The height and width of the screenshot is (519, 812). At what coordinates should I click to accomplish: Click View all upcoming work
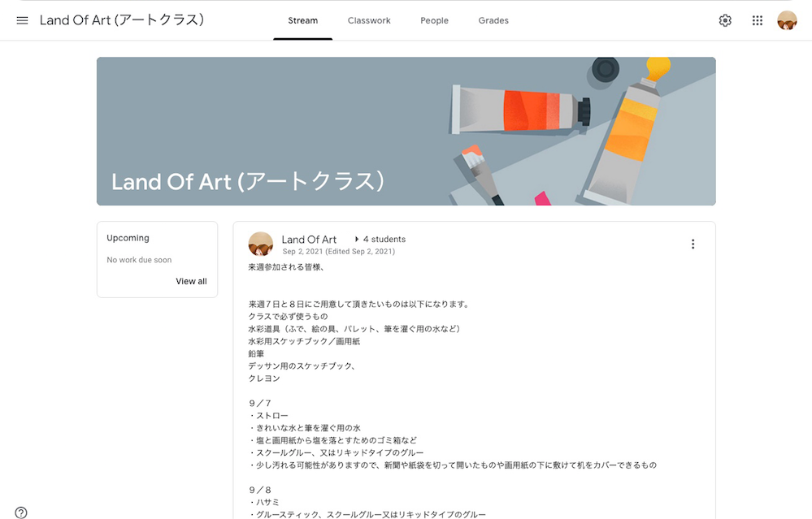point(191,281)
